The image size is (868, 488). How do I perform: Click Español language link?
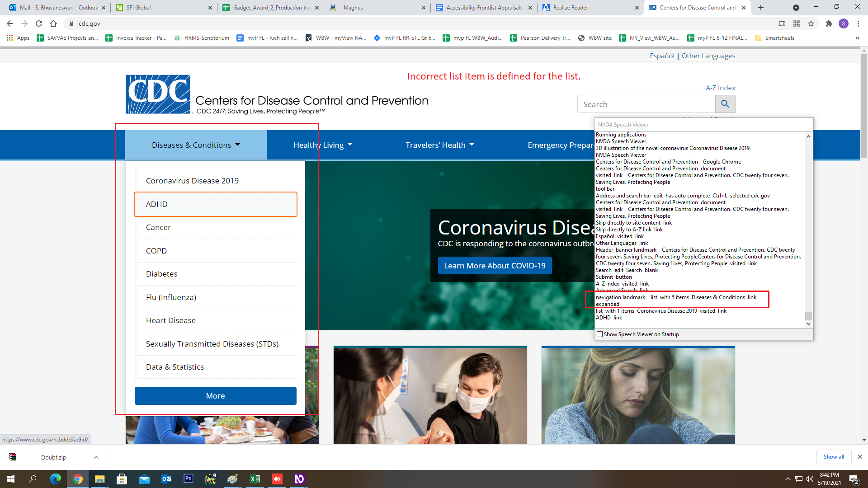coord(662,56)
